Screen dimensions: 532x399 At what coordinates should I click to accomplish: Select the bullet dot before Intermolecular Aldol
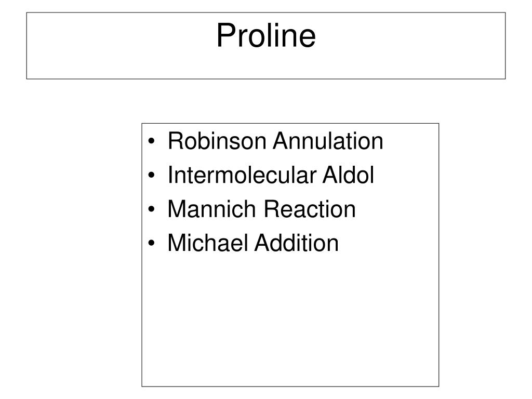(151, 175)
